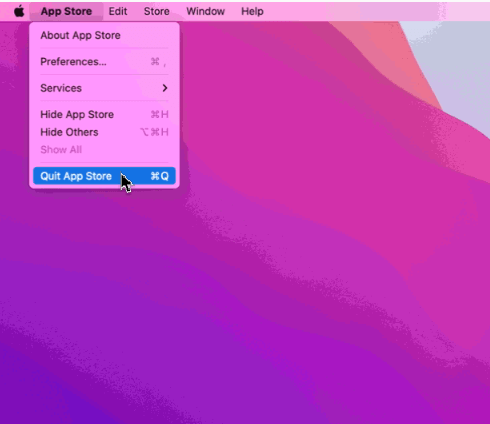Open the Help menu
The width and height of the screenshot is (490, 424).
(252, 11)
